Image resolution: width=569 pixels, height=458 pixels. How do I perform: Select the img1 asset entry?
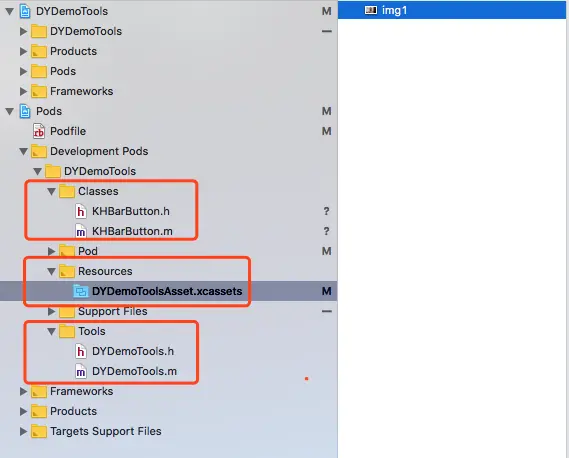pos(452,10)
